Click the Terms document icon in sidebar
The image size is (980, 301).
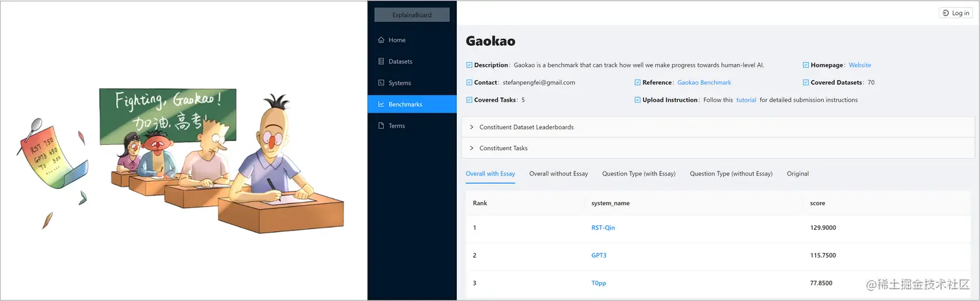(381, 126)
